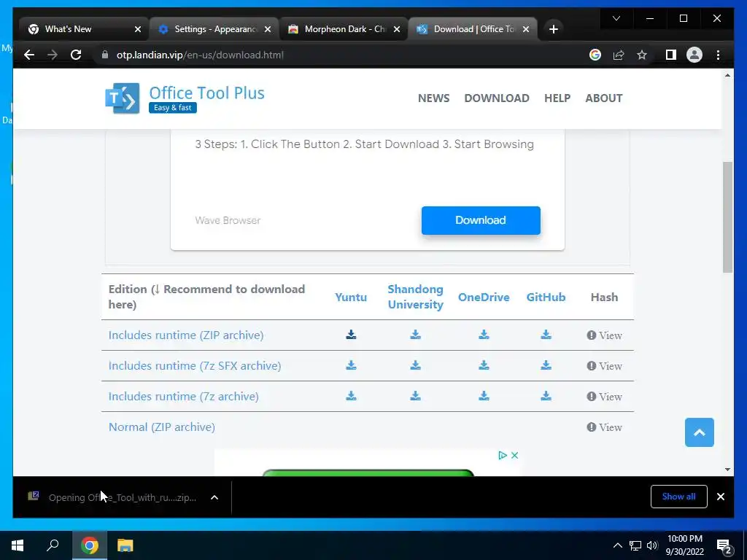Viewport: 747px width, 560px height.
Task: Toggle the browser side panel
Action: click(671, 55)
